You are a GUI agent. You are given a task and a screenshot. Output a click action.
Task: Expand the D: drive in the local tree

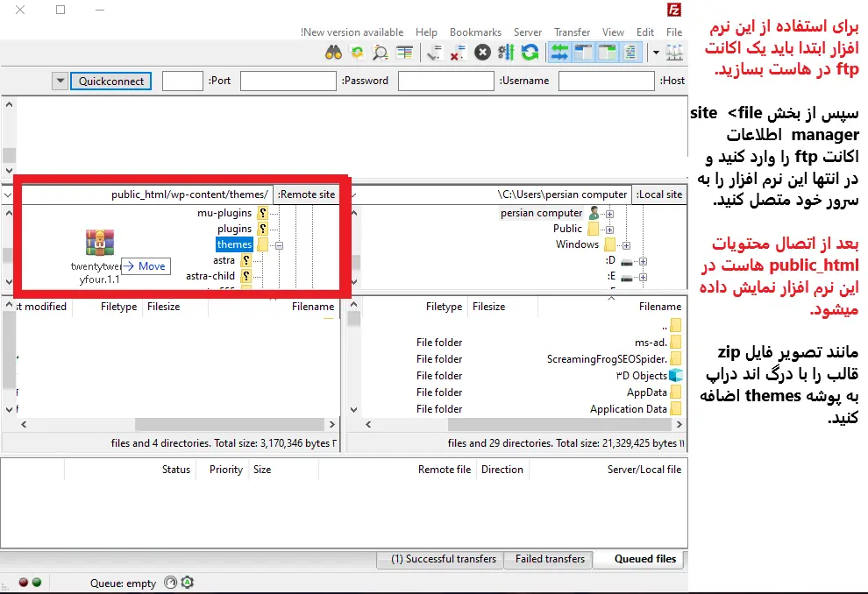pos(644,262)
